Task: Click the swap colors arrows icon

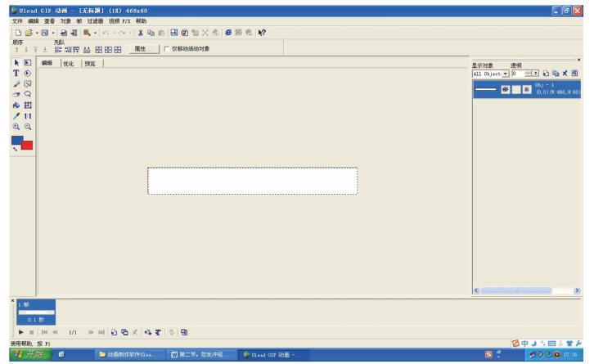Action: (x=15, y=149)
